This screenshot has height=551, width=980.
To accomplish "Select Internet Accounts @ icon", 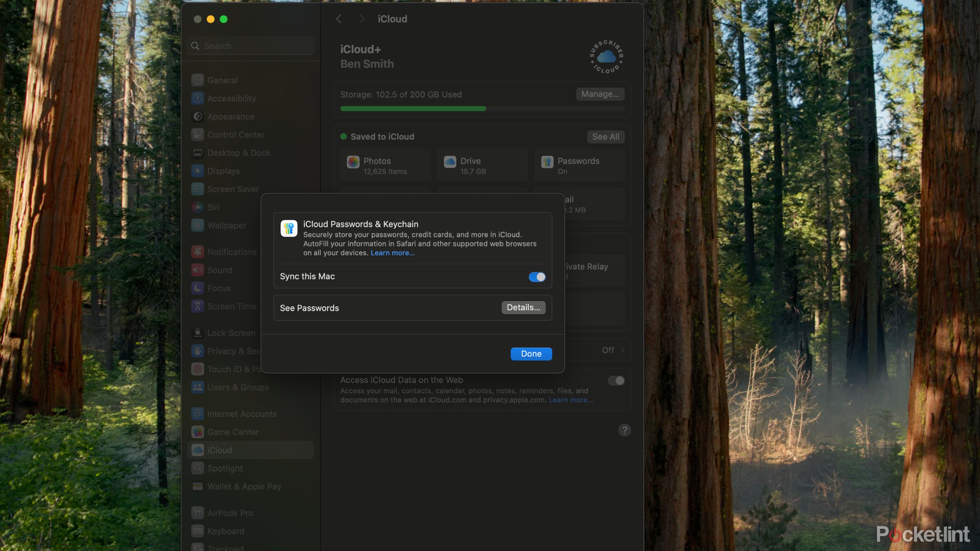I will click(x=198, y=414).
